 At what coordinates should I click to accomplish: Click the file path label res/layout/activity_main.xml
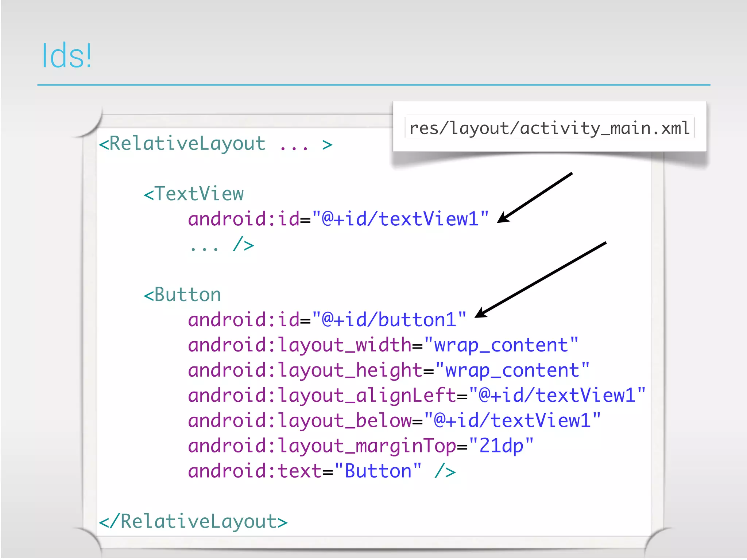tap(549, 128)
